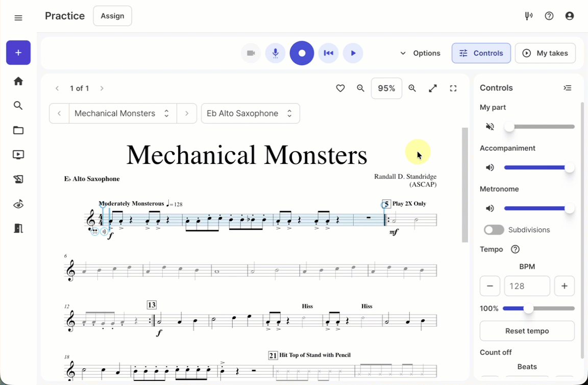
Task: Click the Practice page title
Action: click(x=65, y=16)
